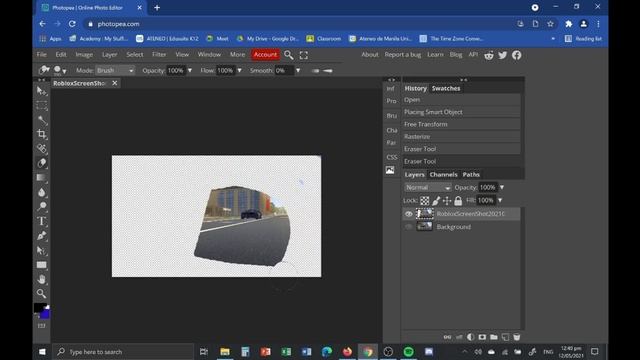Open the brush preset picker dropdown
The height and width of the screenshot is (360, 640).
tap(60, 71)
